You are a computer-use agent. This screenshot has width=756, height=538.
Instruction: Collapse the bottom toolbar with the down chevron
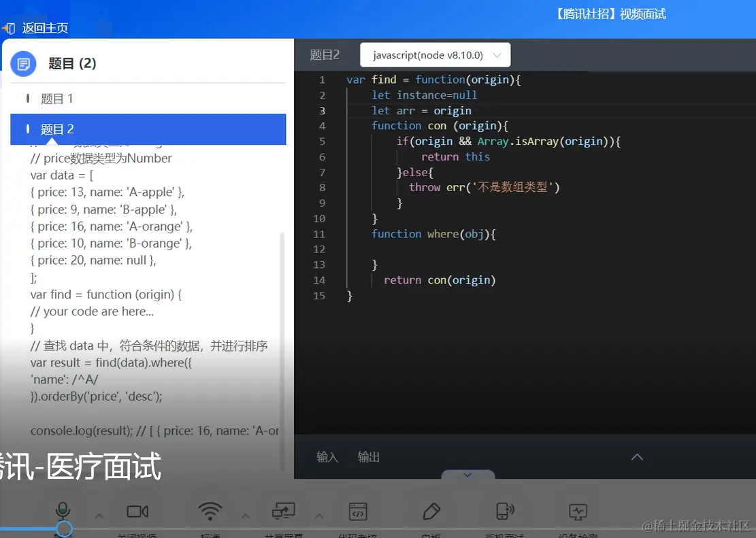467,475
